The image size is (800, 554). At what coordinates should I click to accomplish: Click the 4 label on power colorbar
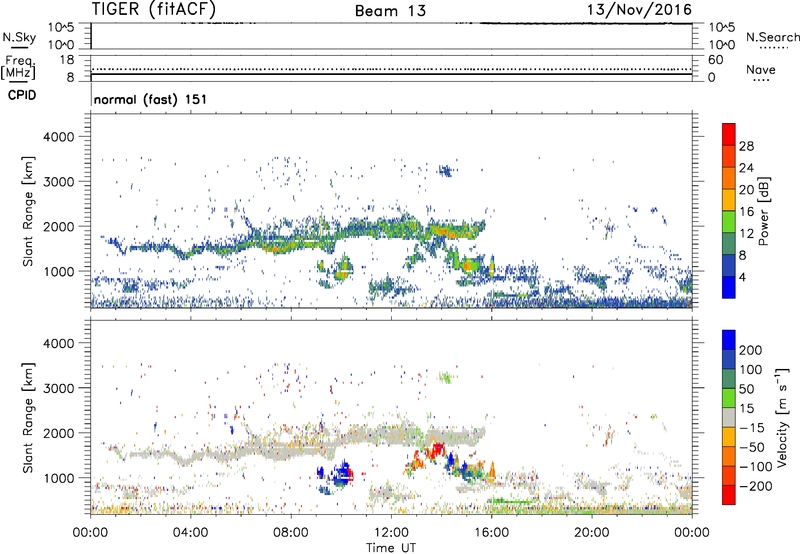(x=742, y=278)
